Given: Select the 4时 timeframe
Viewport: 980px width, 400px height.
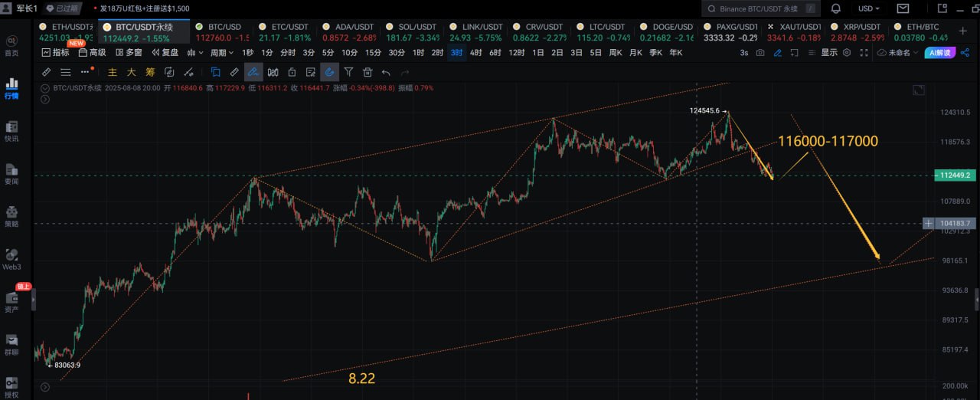Looking at the screenshot, I should click(476, 53).
